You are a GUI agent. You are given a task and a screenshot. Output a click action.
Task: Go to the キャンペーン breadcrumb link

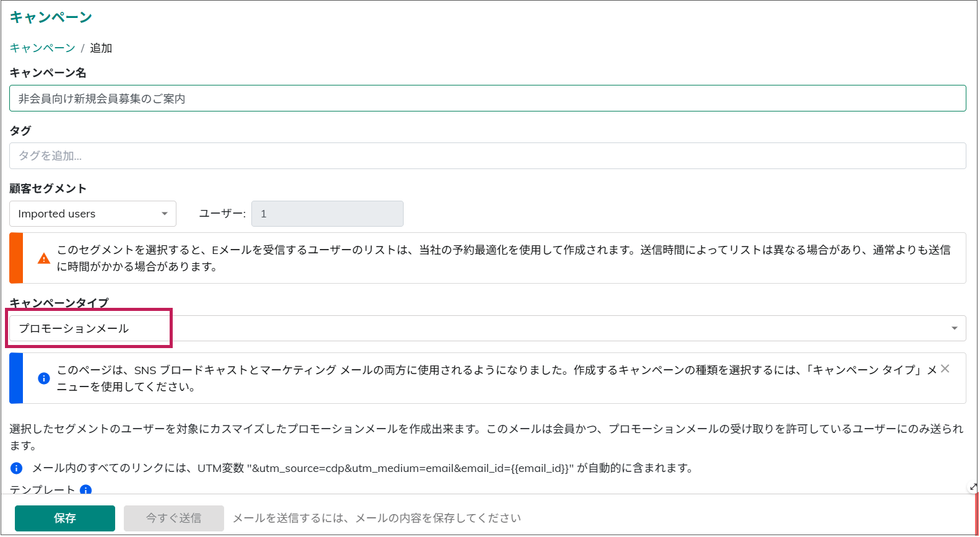point(42,48)
